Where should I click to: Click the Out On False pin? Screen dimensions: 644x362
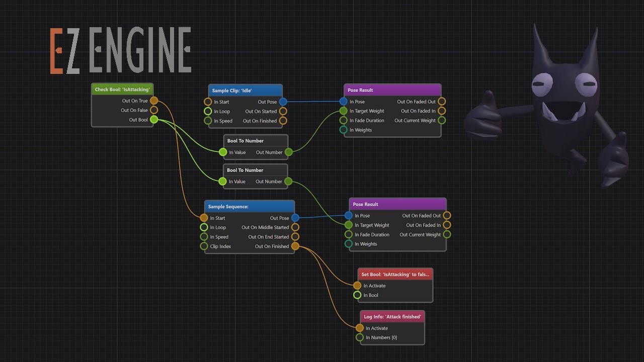[x=154, y=110]
